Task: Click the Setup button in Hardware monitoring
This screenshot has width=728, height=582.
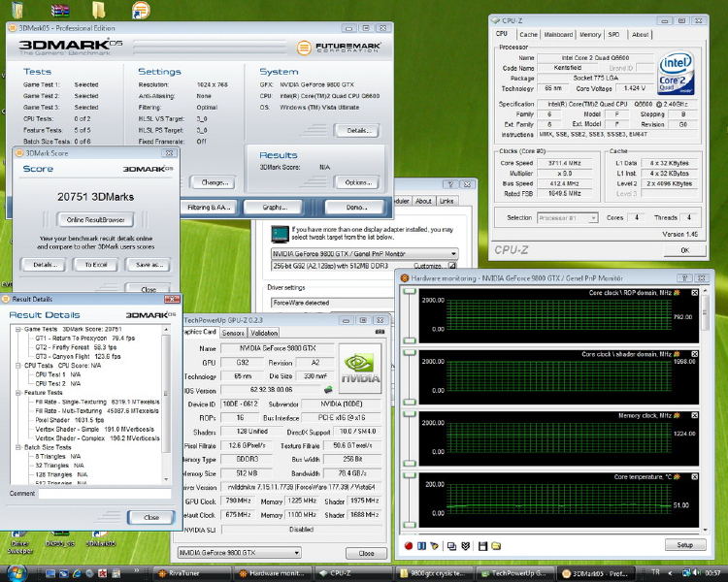Action: [685, 545]
